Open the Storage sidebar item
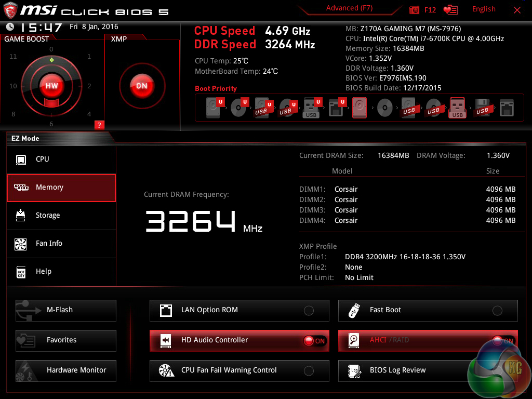Image resolution: width=532 pixels, height=399 pixels. [61, 216]
